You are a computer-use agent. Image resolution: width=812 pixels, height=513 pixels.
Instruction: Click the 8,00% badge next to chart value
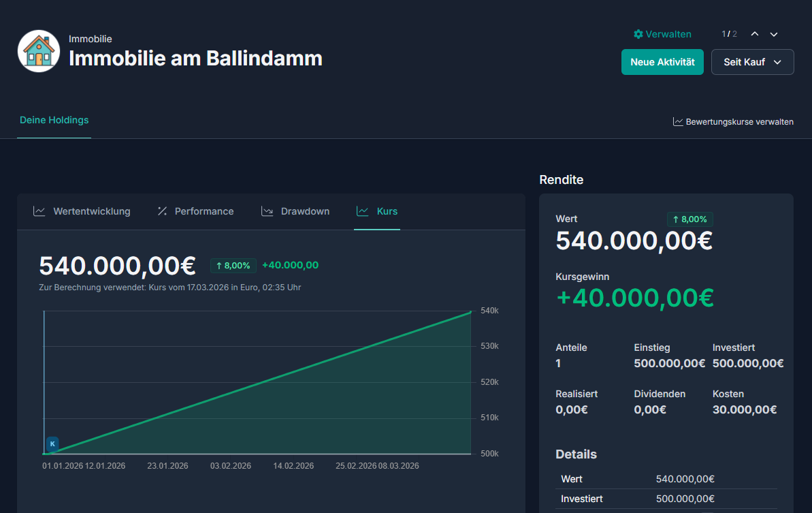233,266
